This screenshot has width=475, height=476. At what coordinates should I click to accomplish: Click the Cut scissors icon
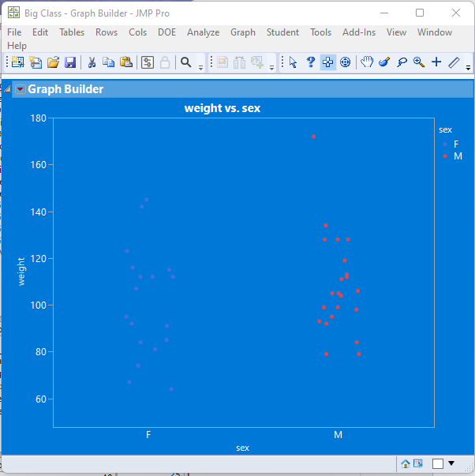(x=92, y=62)
